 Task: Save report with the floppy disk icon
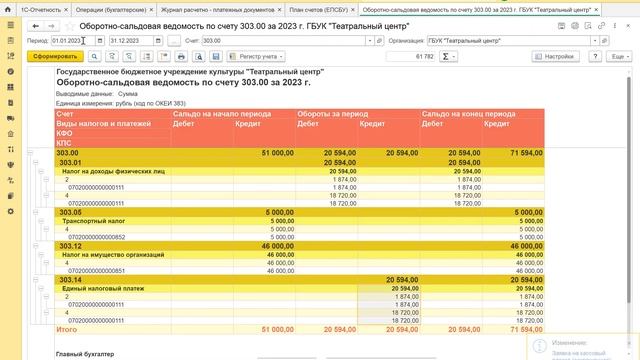[x=216, y=57]
